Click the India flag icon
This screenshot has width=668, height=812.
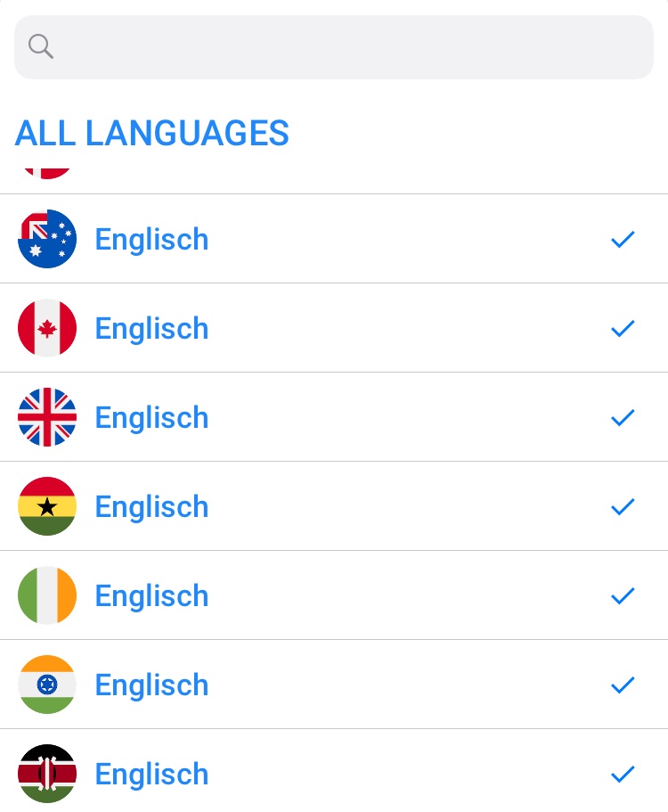click(x=47, y=685)
